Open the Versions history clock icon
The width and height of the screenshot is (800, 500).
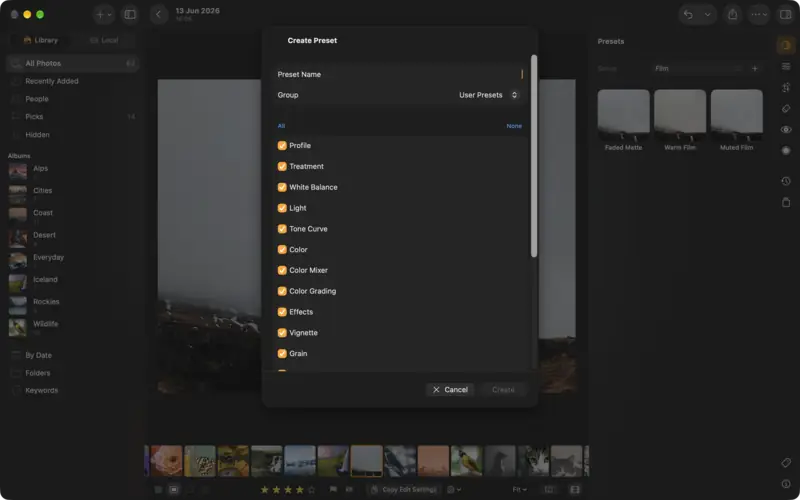[786, 181]
